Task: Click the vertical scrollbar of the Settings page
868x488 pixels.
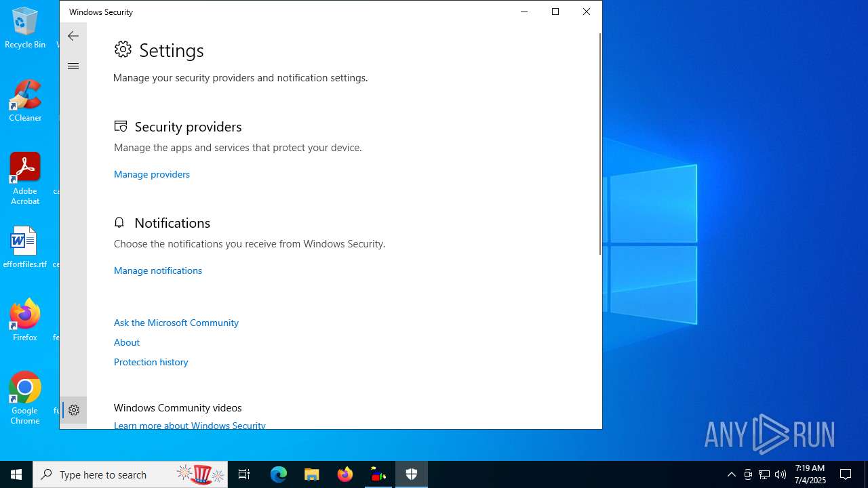Action: coord(599,144)
